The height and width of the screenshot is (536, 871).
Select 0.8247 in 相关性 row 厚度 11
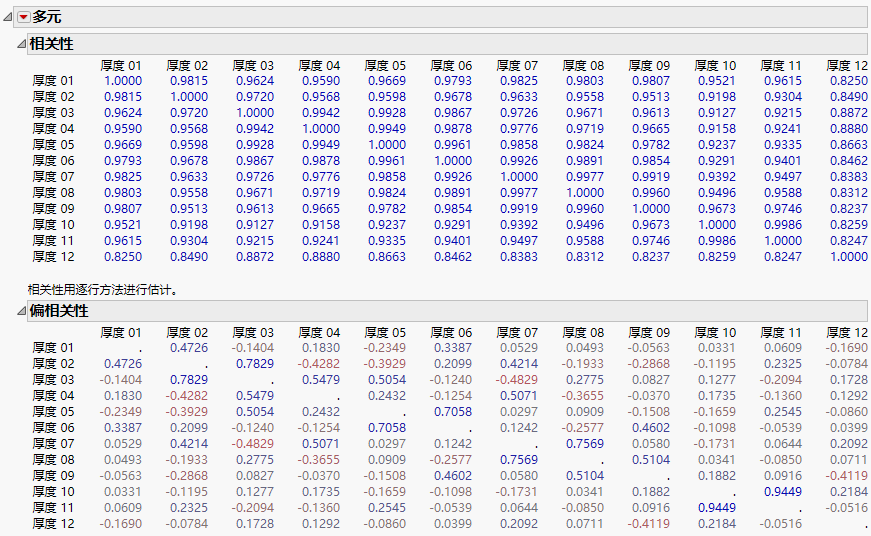point(849,241)
